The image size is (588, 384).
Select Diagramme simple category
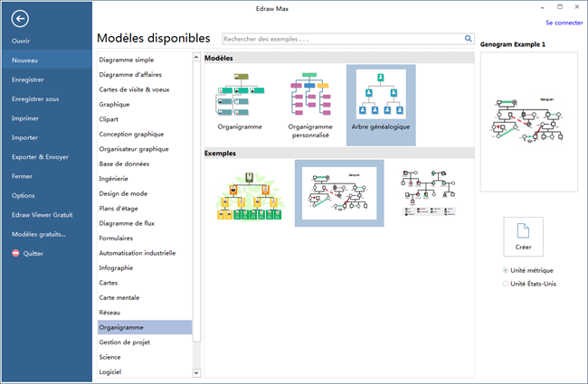click(x=145, y=60)
